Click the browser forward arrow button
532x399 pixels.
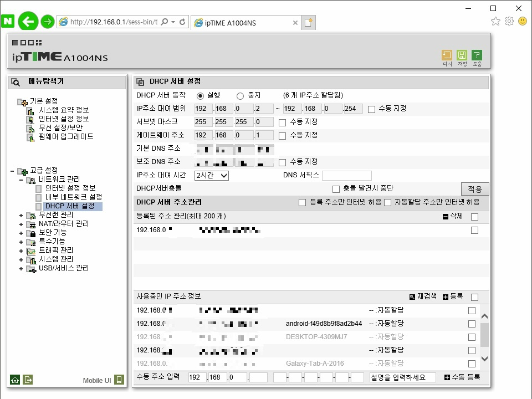(48, 22)
